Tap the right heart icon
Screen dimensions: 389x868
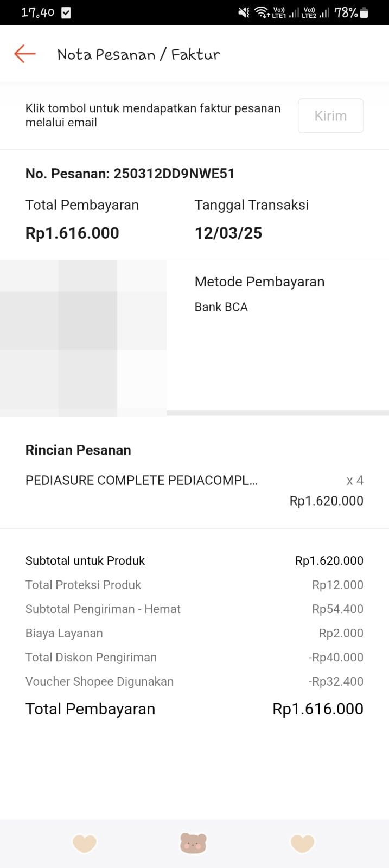click(303, 844)
